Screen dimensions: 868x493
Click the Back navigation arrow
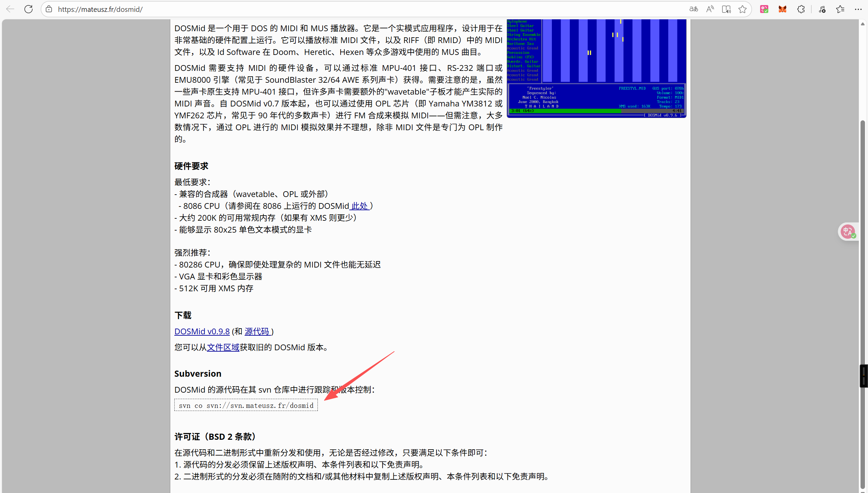[x=10, y=9]
